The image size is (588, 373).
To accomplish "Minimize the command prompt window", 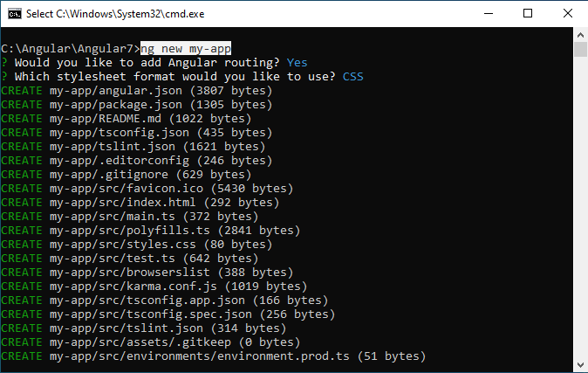I will (489, 13).
